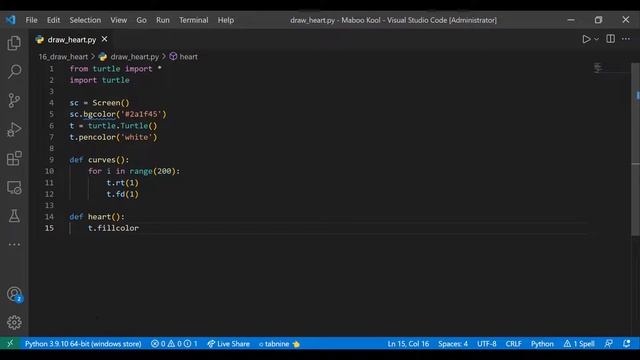This screenshot has height=360, width=640.
Task: Open the Go menu
Action: (141, 20)
